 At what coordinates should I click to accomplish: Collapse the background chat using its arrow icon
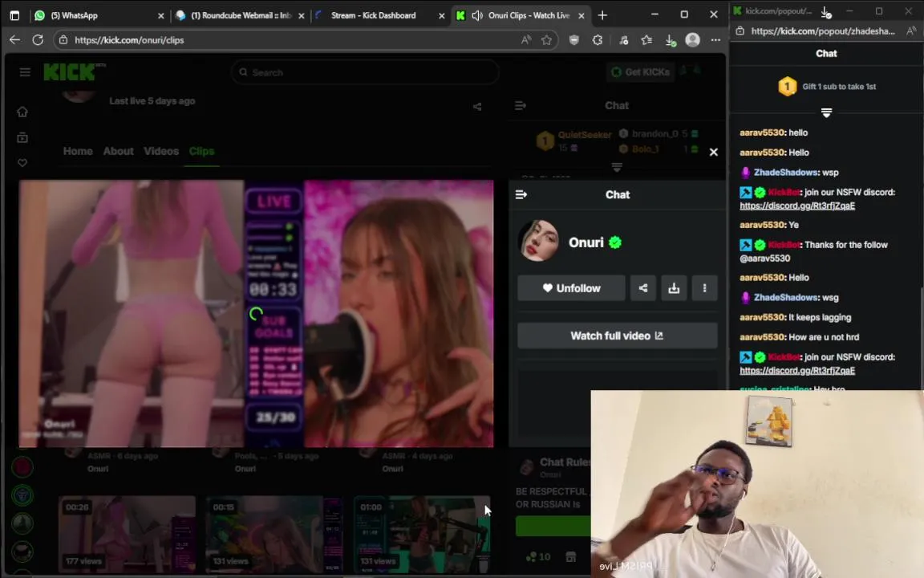521,106
